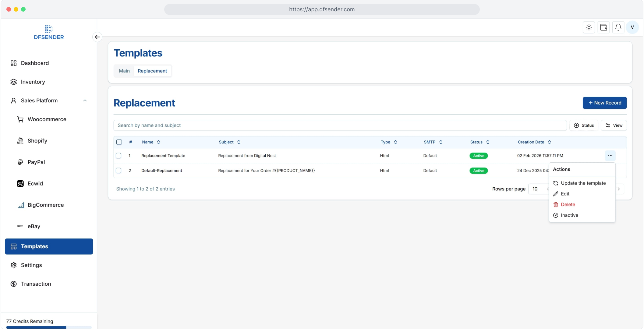Open the notifications bell
The image size is (644, 329).
tap(618, 27)
